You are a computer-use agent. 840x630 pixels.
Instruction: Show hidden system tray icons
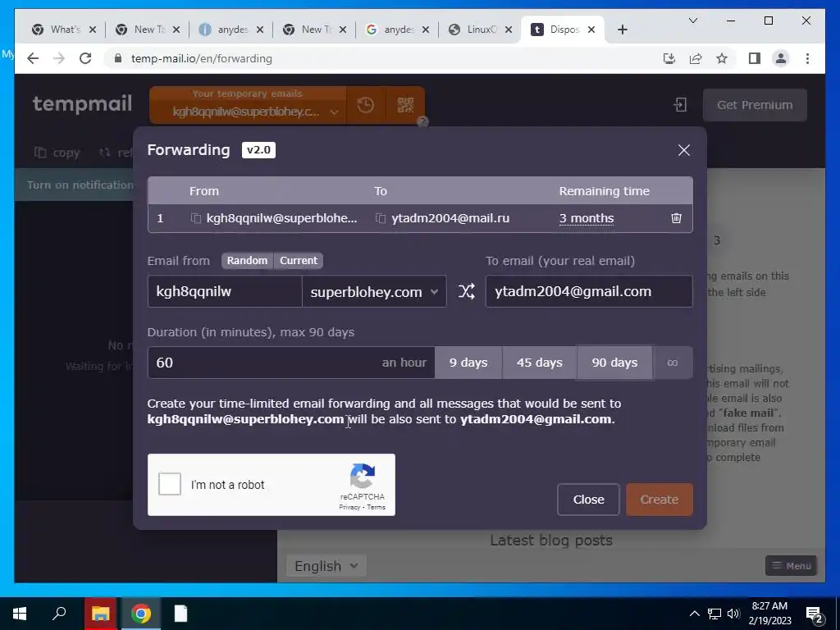tap(694, 614)
